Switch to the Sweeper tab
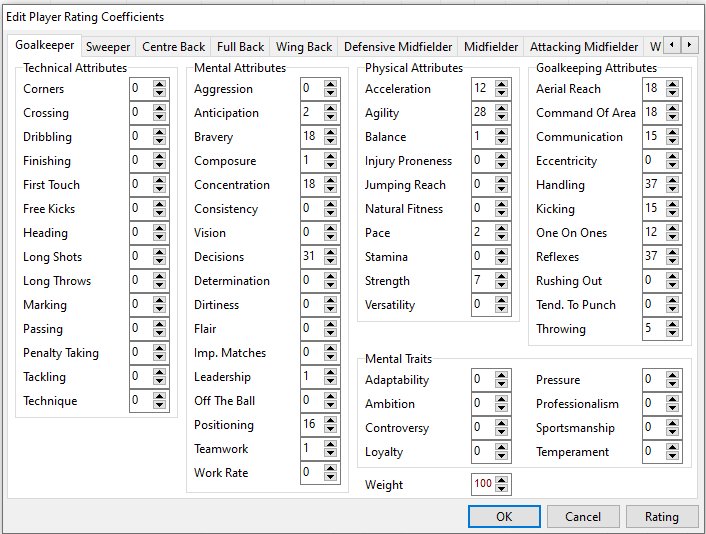Image resolution: width=706 pixels, height=534 pixels. click(x=108, y=47)
